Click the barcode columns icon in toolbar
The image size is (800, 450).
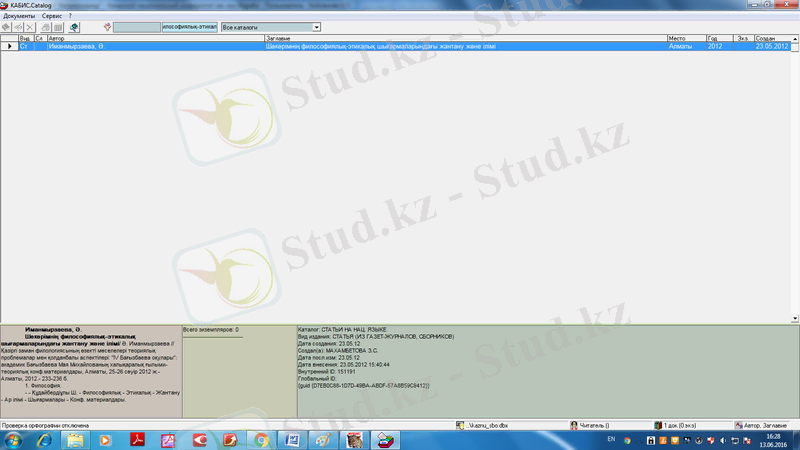58,27
